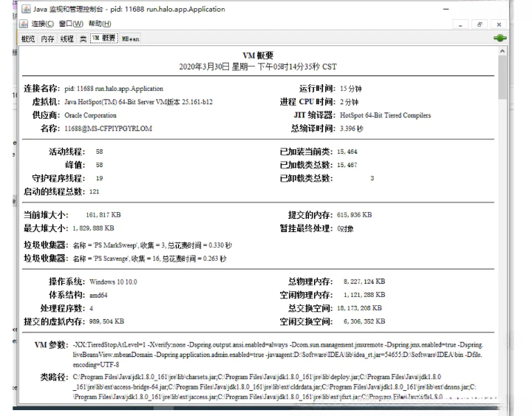This screenshot has height=416, width=532.
Task: Click total compile time 3.396 秒
Action: click(x=352, y=129)
